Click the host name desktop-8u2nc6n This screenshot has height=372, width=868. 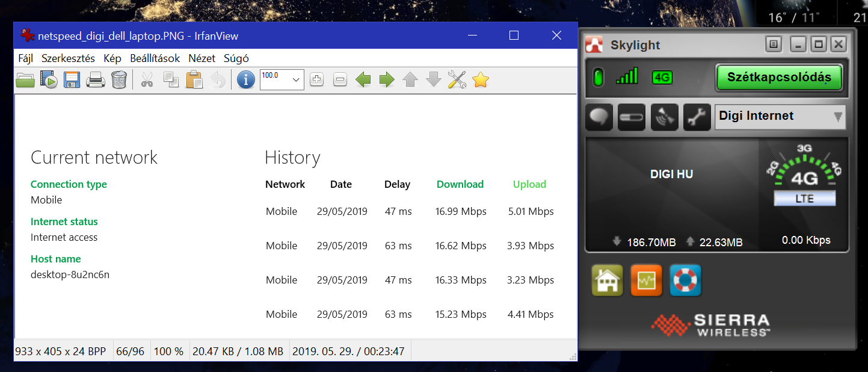tap(70, 274)
